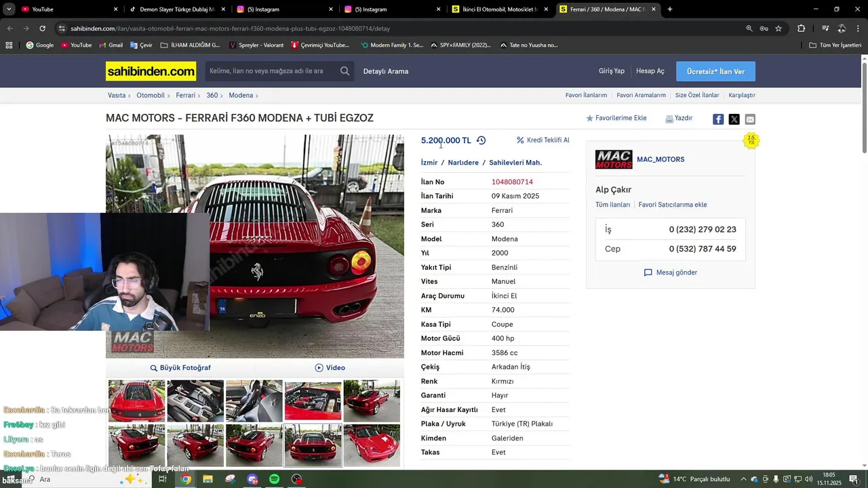This screenshot has width=868, height=488.
Task: Click Mesaj gönder to message seller
Action: coord(671,272)
